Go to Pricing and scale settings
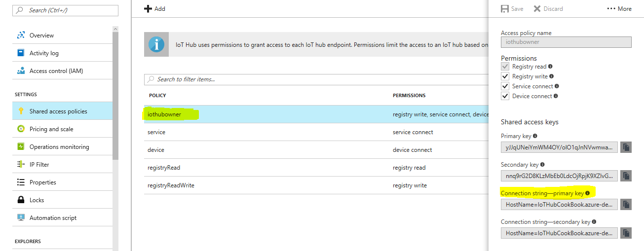644x251 pixels. click(51, 129)
